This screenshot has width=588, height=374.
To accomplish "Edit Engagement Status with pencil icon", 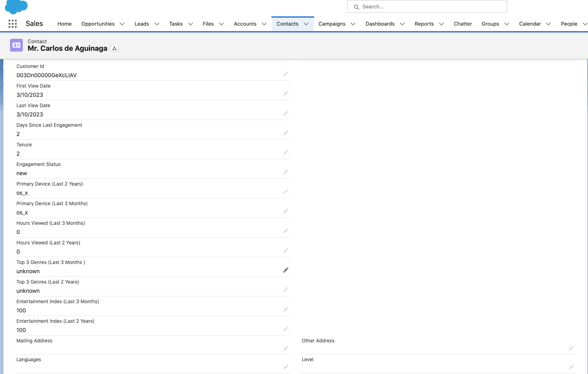I will 286,172.
